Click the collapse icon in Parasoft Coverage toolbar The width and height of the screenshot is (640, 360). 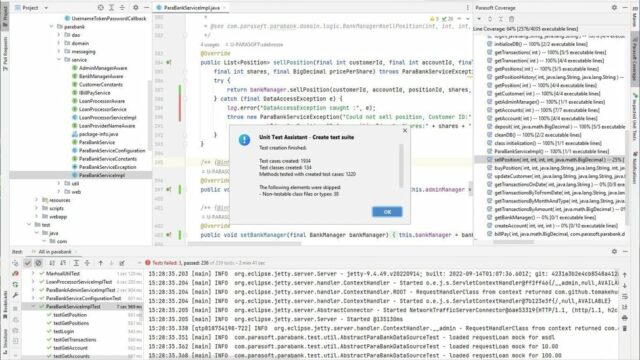point(501,19)
